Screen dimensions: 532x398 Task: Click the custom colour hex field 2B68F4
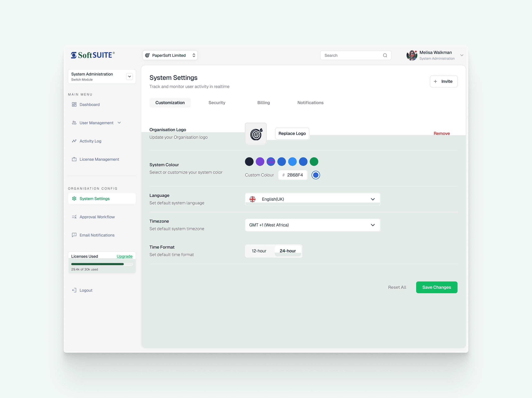(x=293, y=175)
